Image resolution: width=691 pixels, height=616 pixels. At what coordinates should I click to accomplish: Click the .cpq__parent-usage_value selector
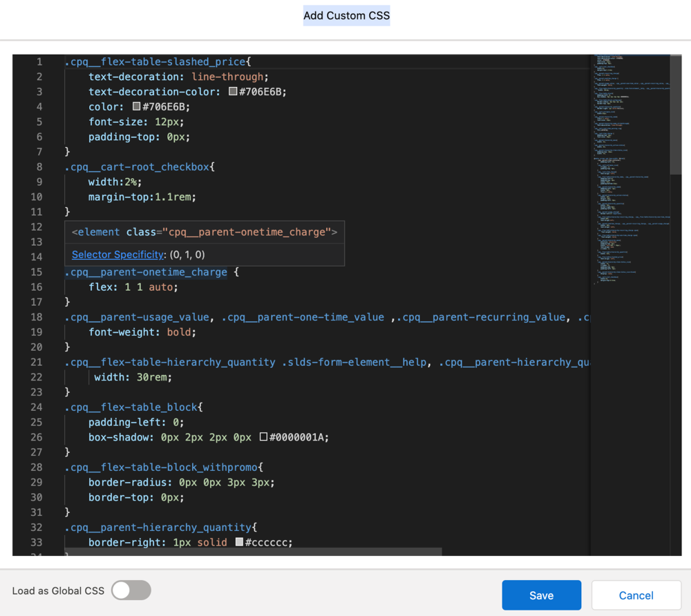click(137, 317)
